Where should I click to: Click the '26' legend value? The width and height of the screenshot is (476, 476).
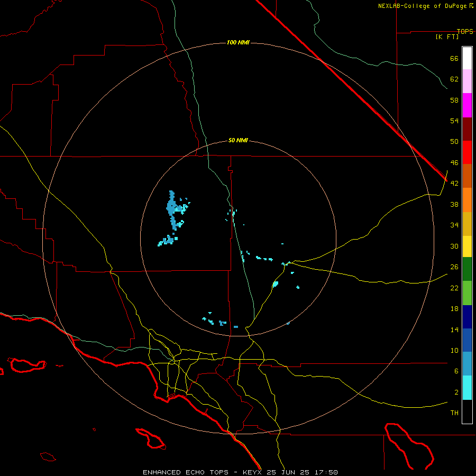454,267
